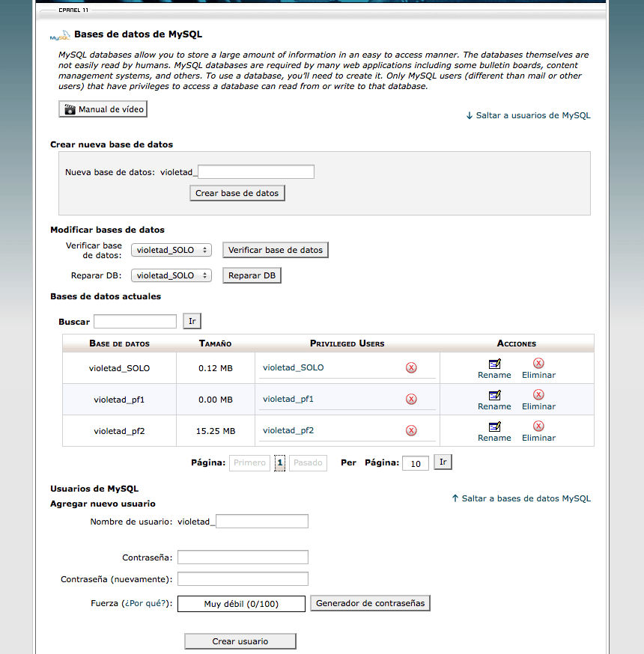
Task: Click the Privileged Users column header
Action: pyautogui.click(x=347, y=343)
